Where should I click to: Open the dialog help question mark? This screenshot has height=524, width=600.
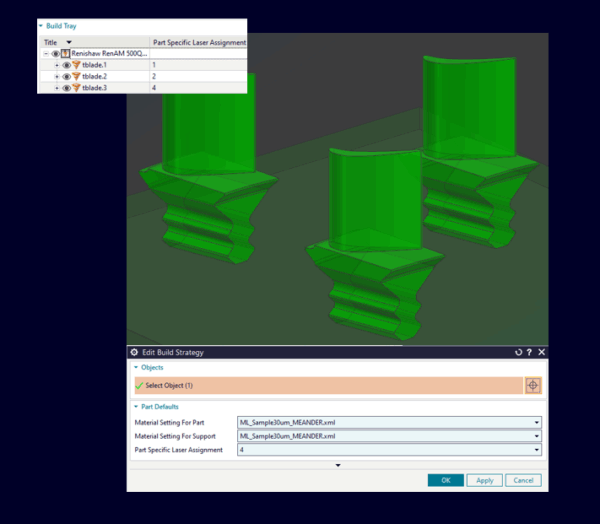tap(529, 353)
